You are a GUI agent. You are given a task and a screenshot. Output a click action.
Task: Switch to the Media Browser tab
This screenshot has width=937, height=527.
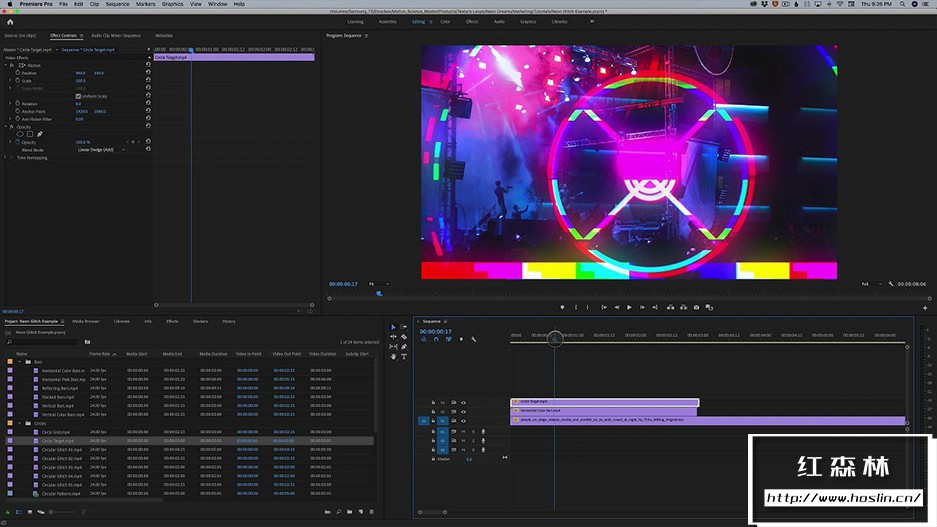85,321
